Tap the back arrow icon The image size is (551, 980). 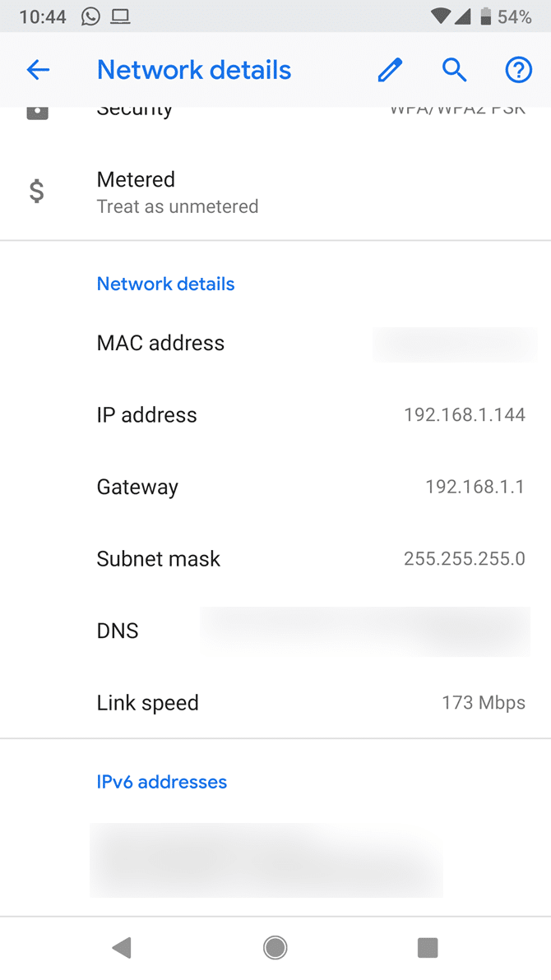(x=38, y=70)
